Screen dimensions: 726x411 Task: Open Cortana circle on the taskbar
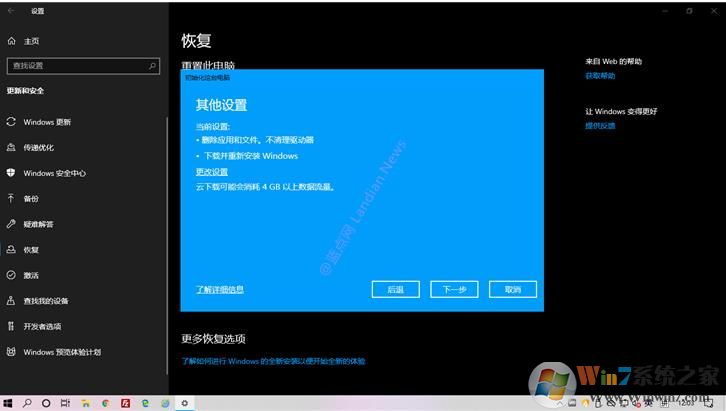click(46, 403)
